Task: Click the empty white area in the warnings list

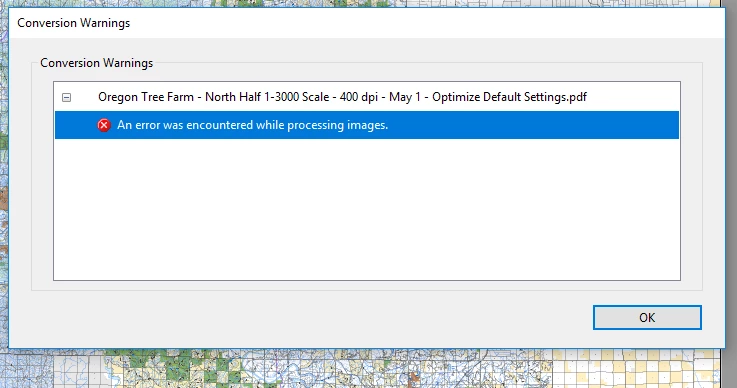Action: pos(367,209)
